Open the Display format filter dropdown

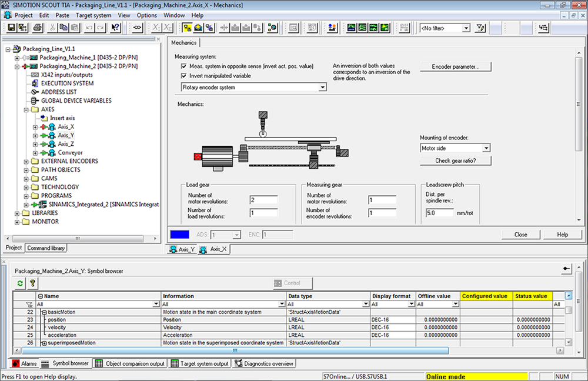point(412,305)
